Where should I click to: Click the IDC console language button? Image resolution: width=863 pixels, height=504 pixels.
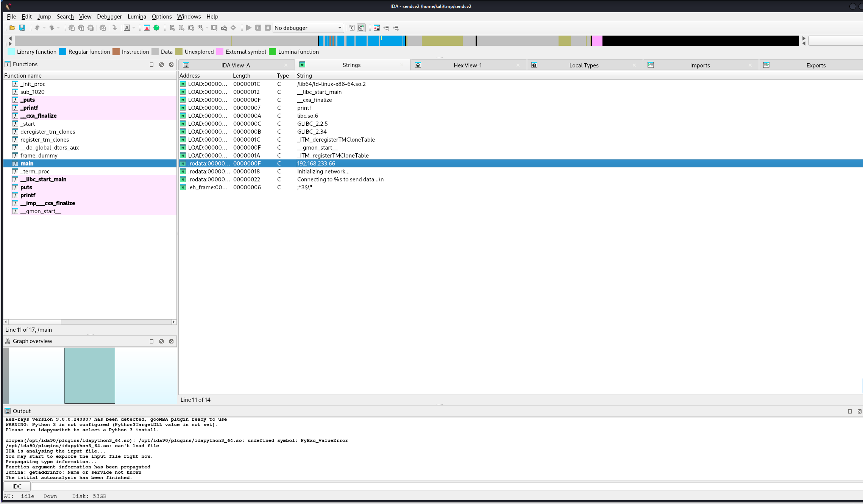[x=17, y=487]
